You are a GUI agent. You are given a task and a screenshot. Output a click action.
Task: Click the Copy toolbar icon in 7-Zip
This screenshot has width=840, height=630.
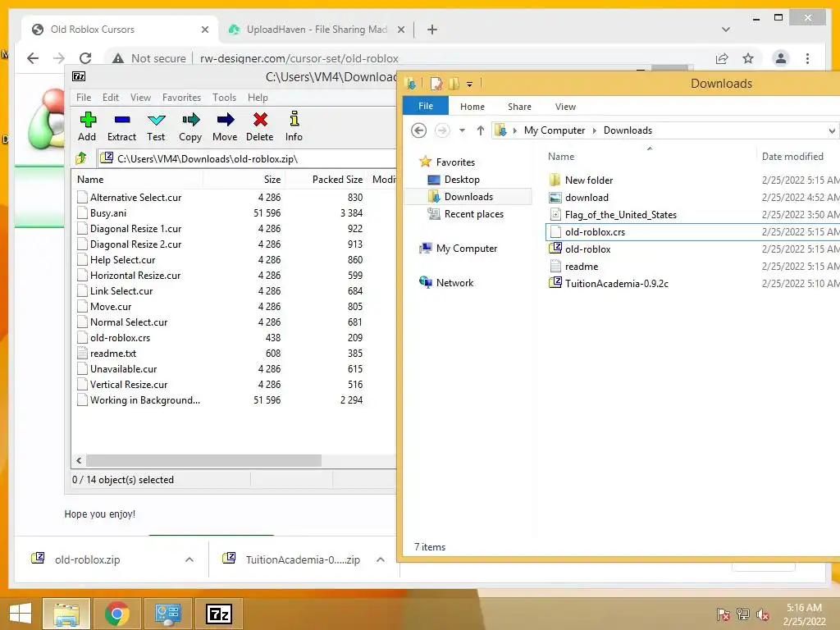click(190, 127)
